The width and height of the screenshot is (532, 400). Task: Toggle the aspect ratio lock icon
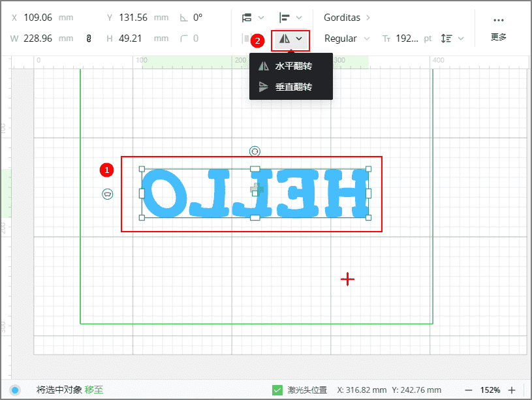89,39
